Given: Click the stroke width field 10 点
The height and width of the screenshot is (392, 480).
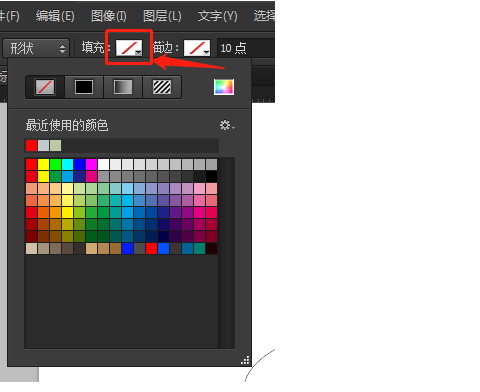Looking at the screenshot, I should (x=246, y=48).
